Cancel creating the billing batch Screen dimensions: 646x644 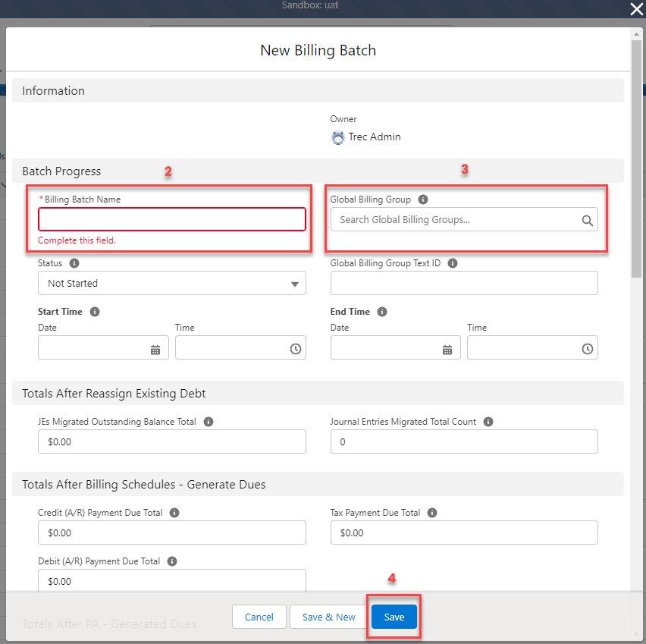(259, 617)
